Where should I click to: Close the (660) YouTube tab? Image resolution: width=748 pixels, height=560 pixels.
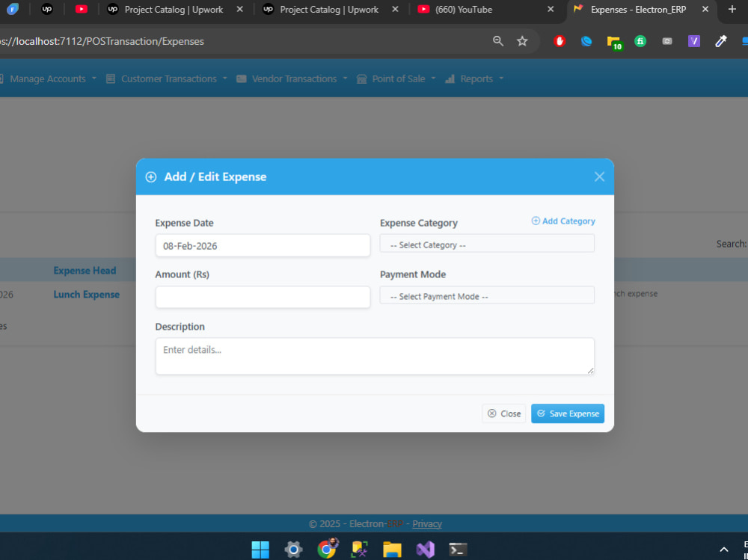click(551, 9)
